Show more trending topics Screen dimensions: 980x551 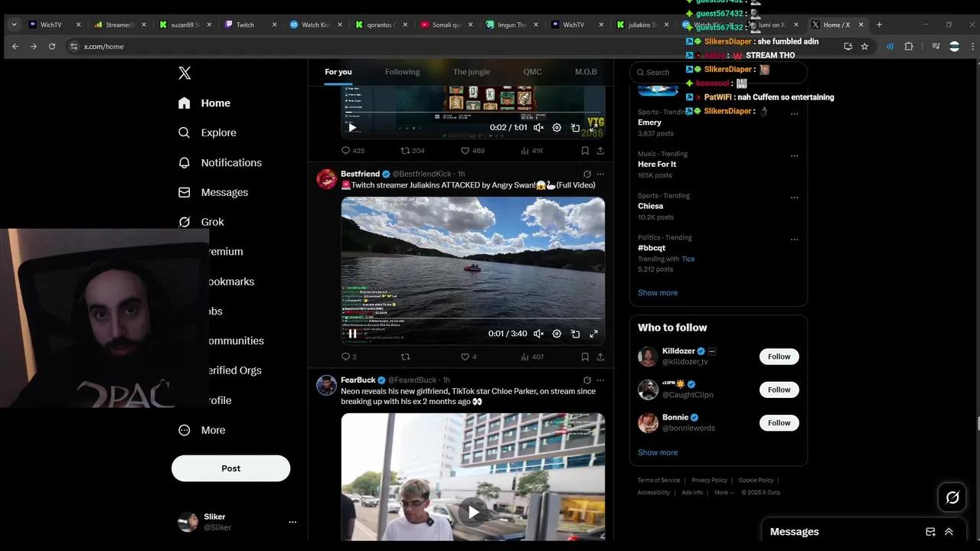pos(658,293)
